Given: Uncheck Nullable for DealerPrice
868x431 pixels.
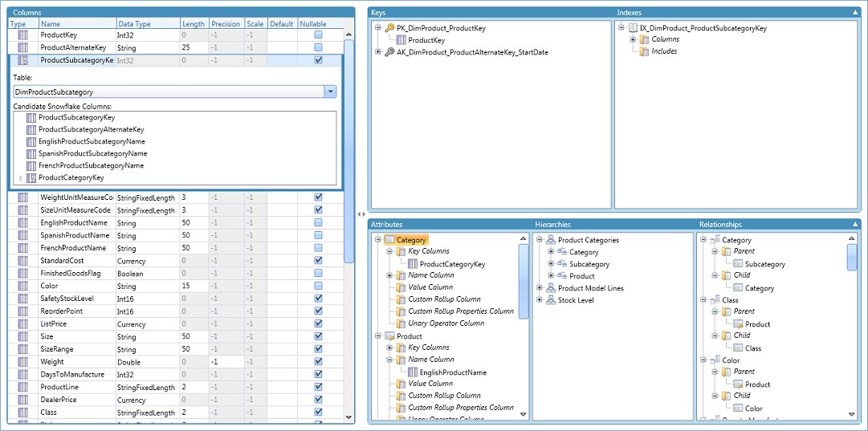Looking at the screenshot, I should point(318,400).
